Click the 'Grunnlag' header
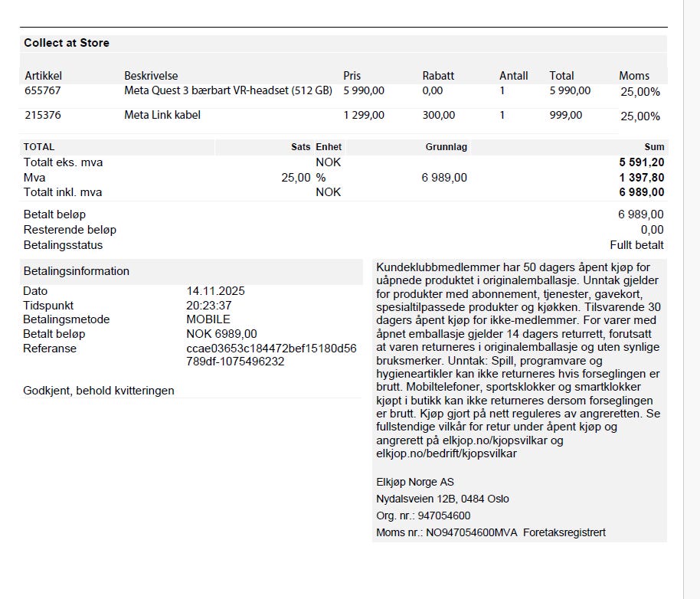This screenshot has height=599, width=700. [446, 147]
